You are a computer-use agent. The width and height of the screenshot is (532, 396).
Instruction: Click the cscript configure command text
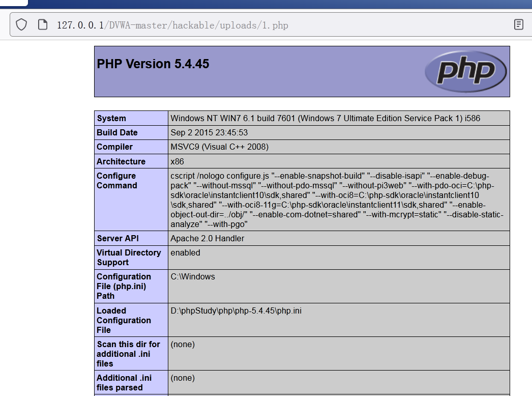coord(337,200)
